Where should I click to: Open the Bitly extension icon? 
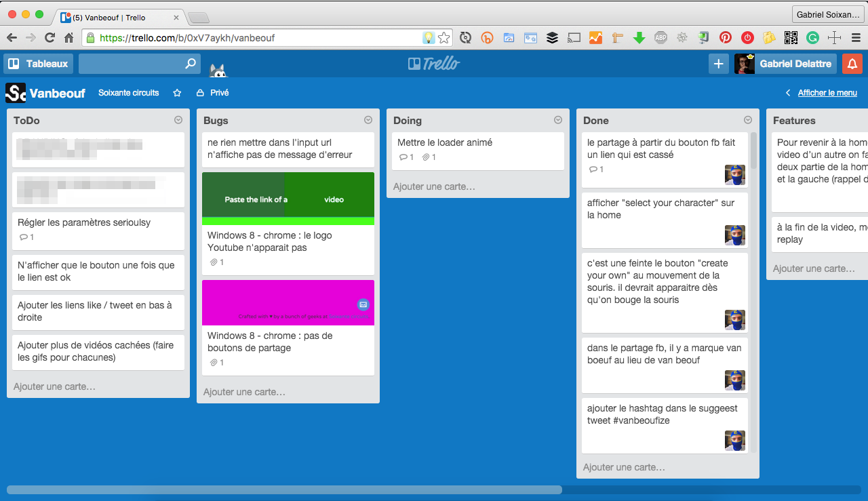[x=487, y=38]
